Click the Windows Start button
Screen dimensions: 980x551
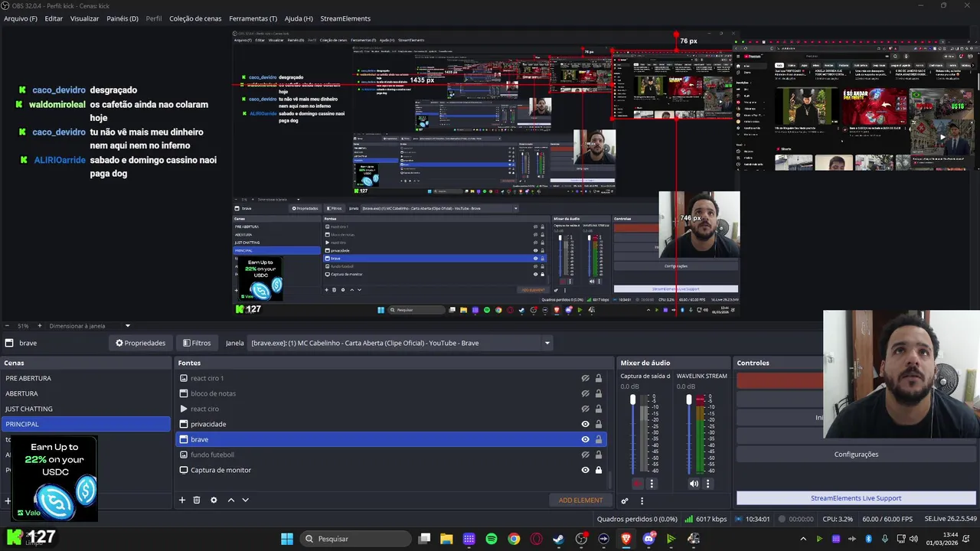pos(286,539)
